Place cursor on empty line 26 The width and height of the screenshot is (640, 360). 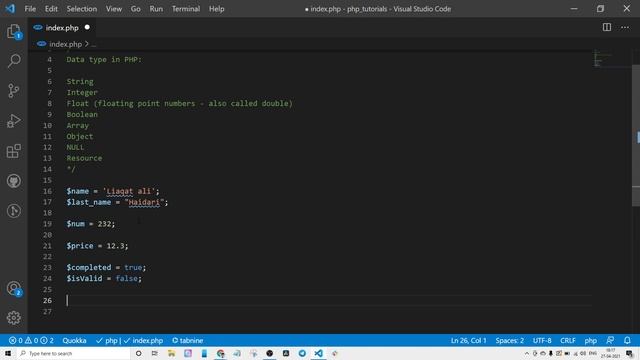pyautogui.click(x=329, y=300)
